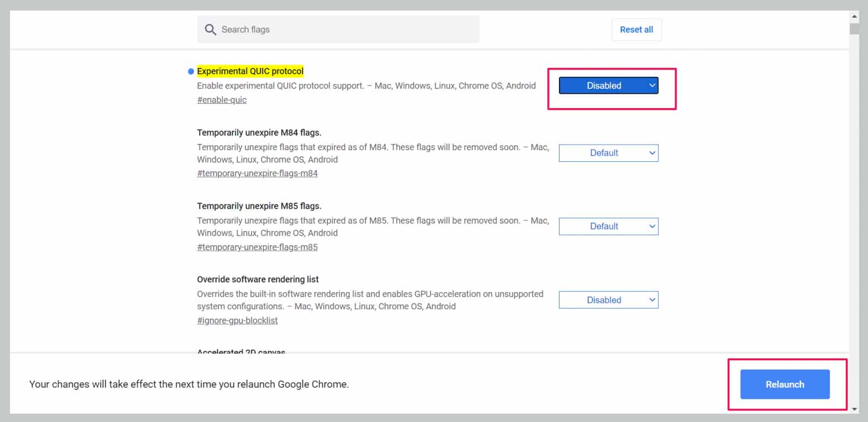
Task: Open the #enable-quic anchor link
Action: [222, 100]
